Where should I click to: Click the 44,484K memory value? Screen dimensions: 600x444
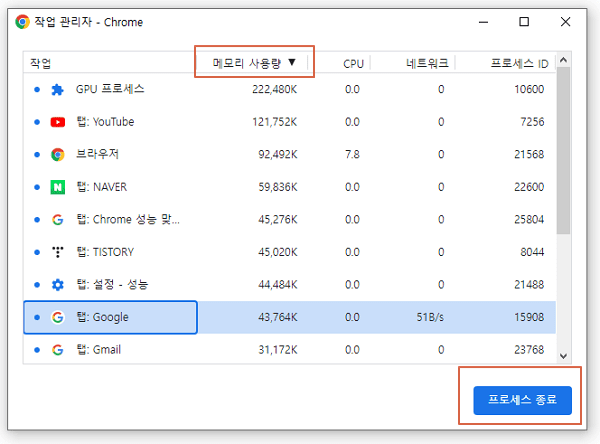277,285
